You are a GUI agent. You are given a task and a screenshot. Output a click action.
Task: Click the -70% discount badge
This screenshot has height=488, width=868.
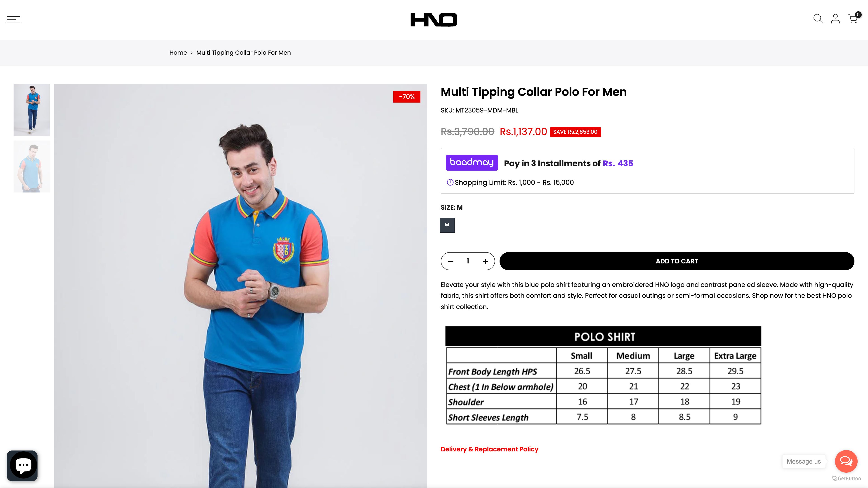[x=406, y=97]
